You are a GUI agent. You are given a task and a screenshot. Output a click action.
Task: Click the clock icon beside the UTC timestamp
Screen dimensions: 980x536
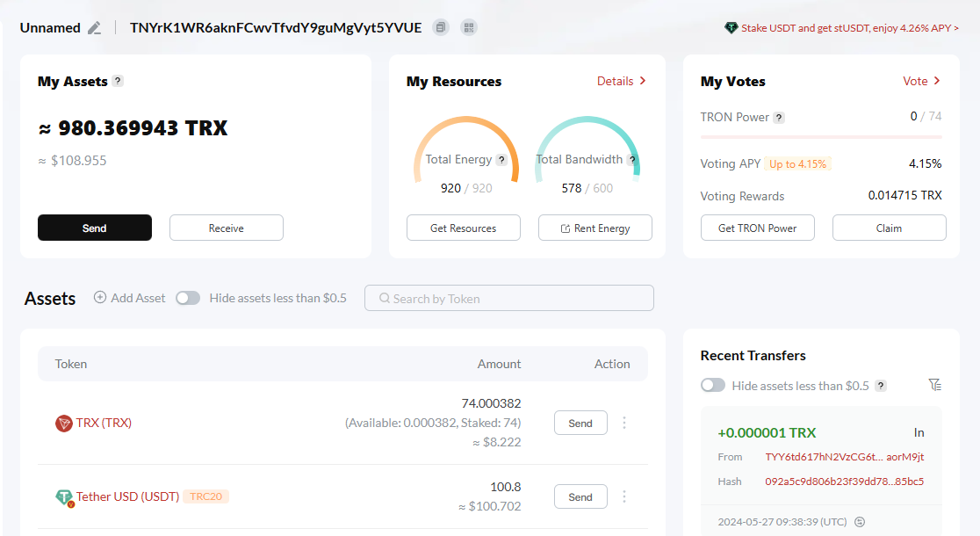tap(860, 522)
